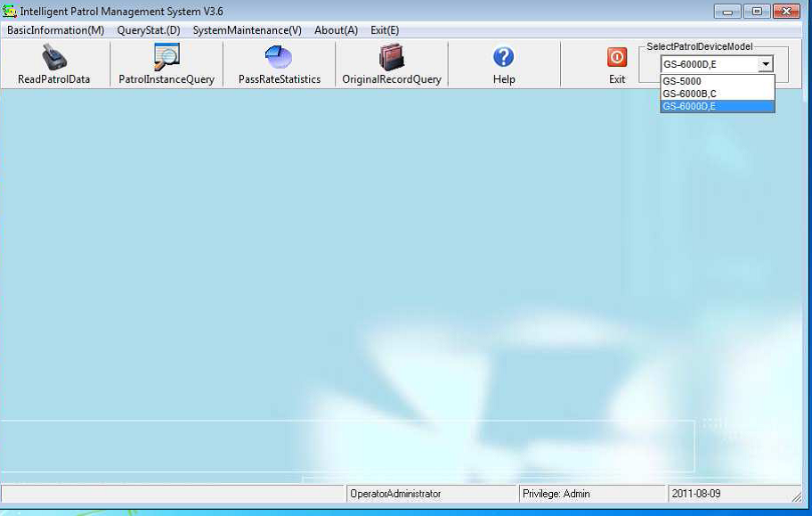Screen dimensions: 812x516
Task: Click OperatorAdministrator in the status bar
Action: (395, 494)
